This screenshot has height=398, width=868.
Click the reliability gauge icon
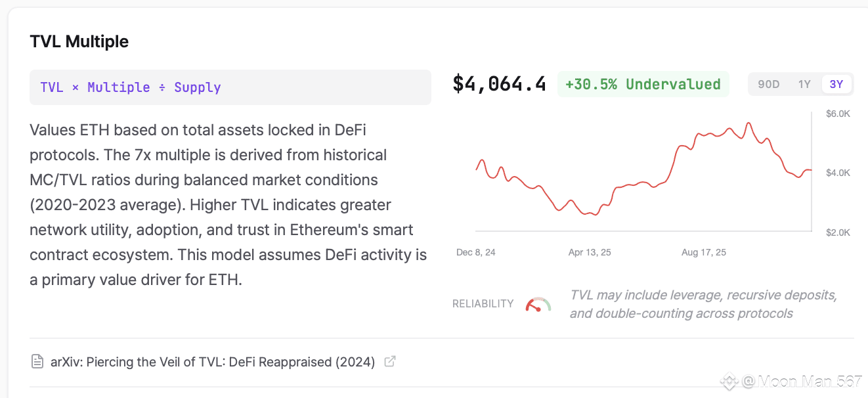[x=538, y=305]
